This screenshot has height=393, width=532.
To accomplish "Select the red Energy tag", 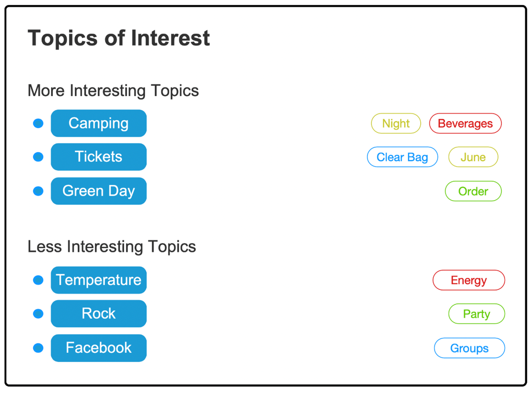I will (x=469, y=280).
